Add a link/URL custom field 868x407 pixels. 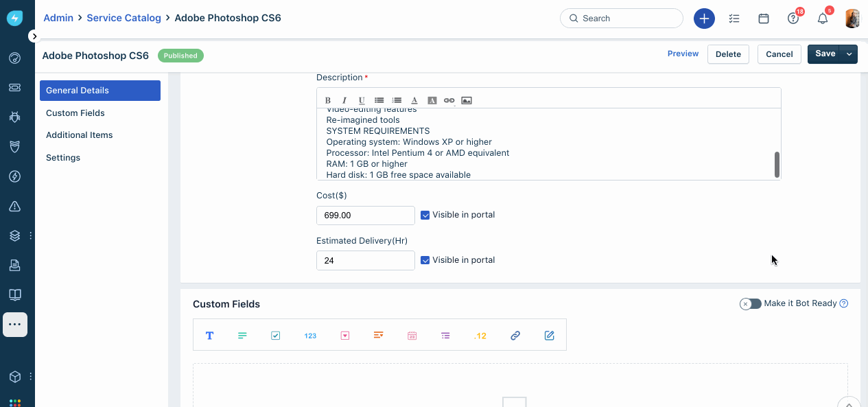[x=515, y=336]
